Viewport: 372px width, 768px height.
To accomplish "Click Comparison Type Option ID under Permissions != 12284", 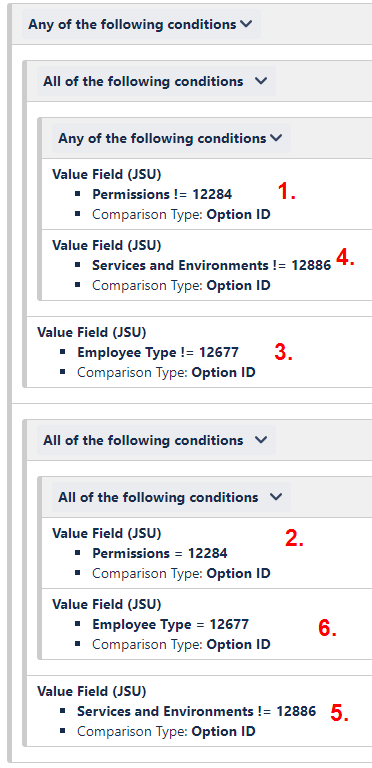I will (x=181, y=215).
